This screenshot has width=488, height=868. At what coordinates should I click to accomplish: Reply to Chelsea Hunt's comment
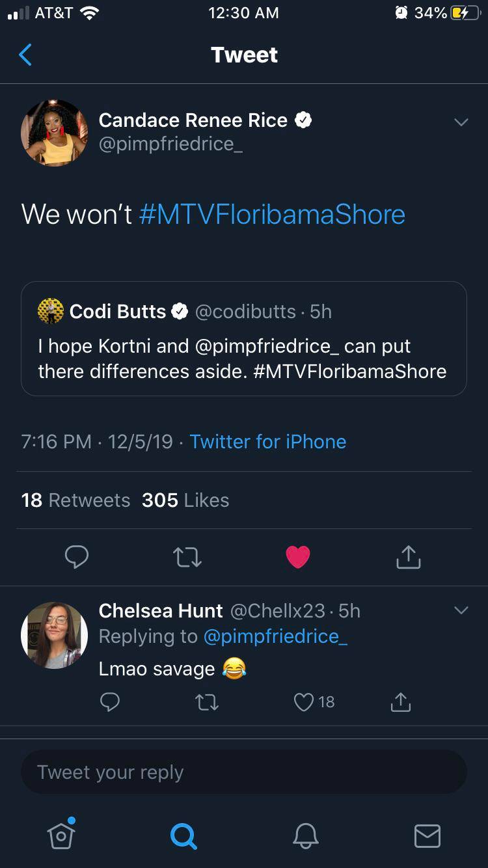(x=110, y=702)
